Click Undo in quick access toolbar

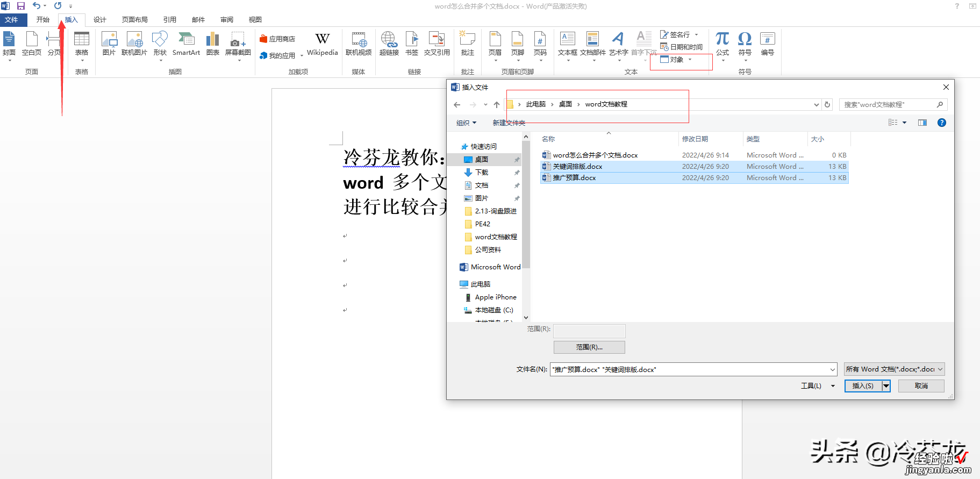pos(36,6)
